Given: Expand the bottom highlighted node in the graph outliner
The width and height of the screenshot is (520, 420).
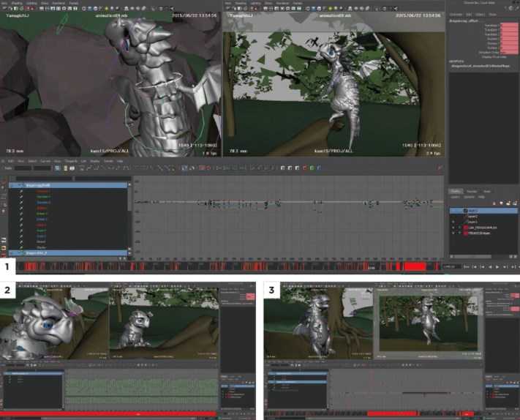Looking at the screenshot, I should point(20,253).
